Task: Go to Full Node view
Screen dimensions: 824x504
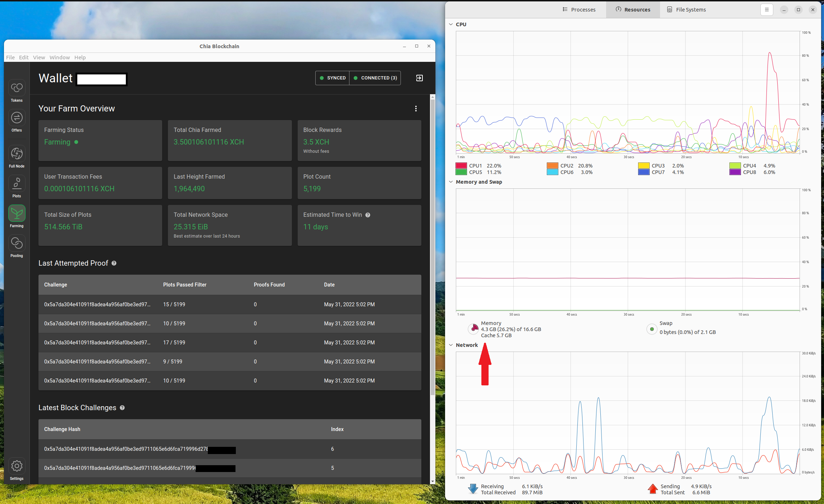Action: point(17,157)
